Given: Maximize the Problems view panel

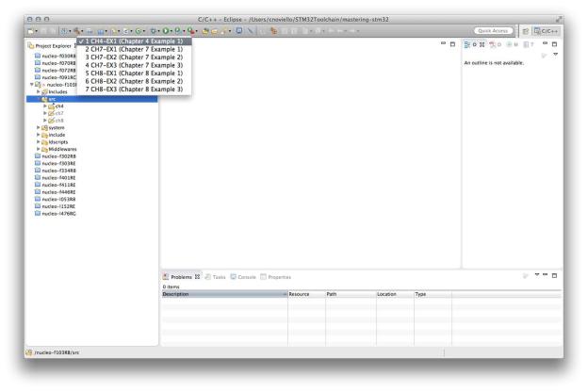Looking at the screenshot, I should (x=554, y=276).
